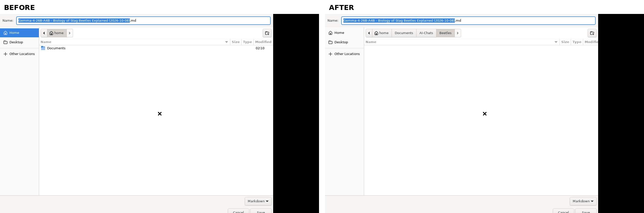
Task: Open Markdown file type dropdown in BEFORE dialog
Action: coord(258,201)
